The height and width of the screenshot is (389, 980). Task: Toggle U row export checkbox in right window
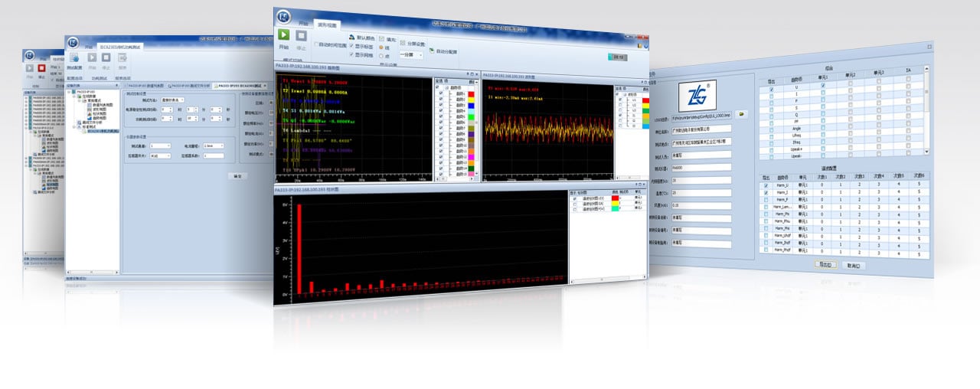[x=771, y=90]
